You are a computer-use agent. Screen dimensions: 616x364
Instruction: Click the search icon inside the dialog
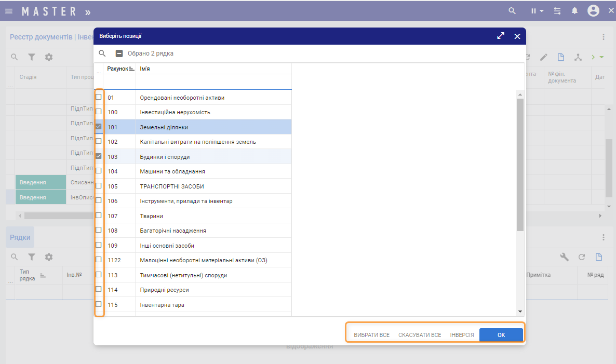coord(102,53)
